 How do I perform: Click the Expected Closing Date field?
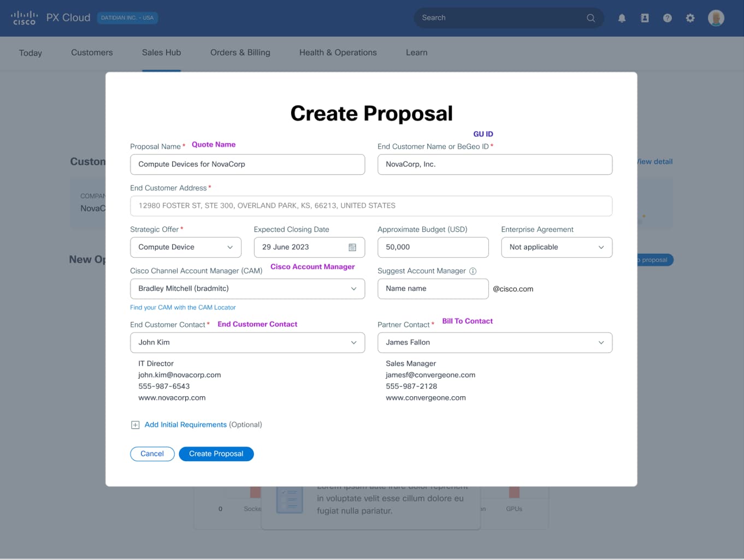tap(309, 247)
